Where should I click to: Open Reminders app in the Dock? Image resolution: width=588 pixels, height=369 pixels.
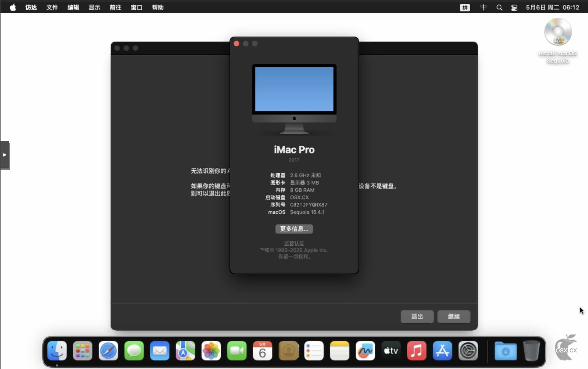tap(314, 351)
